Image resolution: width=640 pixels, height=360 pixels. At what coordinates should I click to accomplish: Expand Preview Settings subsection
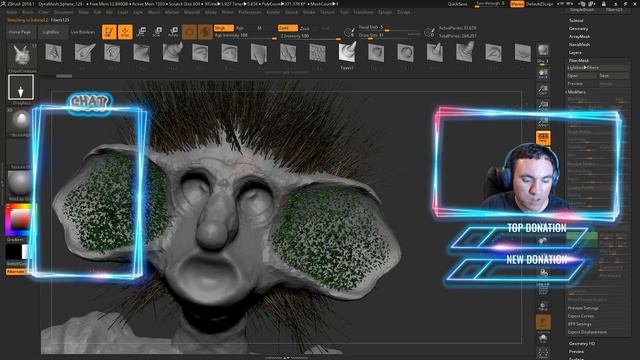(583, 308)
